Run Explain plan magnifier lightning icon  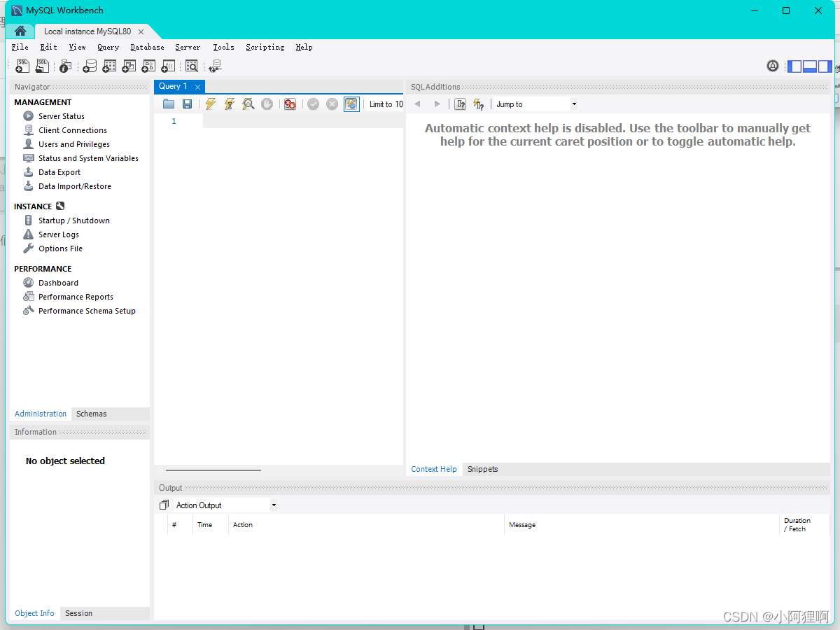point(248,104)
